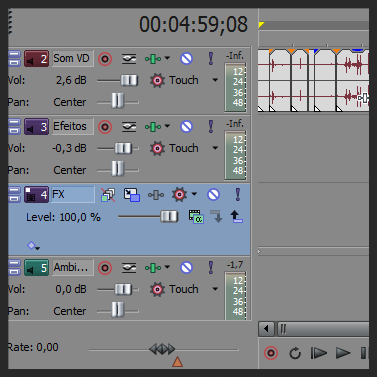Viewport: 377px width, 377px height.
Task: Arm Efeitos track for record
Action: 105,127
